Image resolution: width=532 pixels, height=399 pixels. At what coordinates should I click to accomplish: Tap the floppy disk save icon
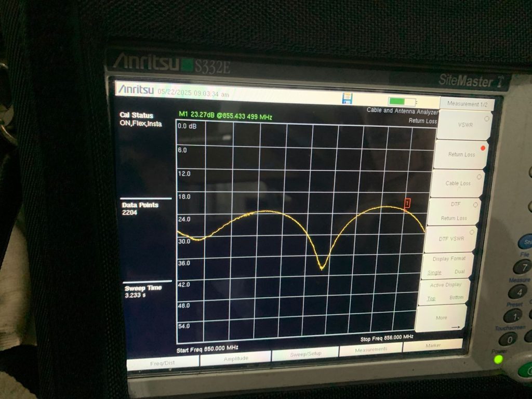pyautogui.click(x=347, y=99)
